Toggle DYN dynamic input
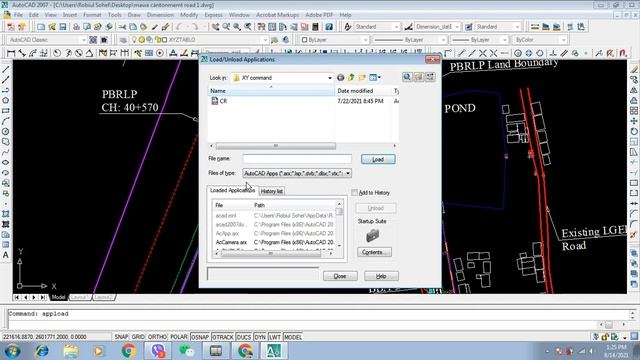The width and height of the screenshot is (640, 360). (x=260, y=337)
